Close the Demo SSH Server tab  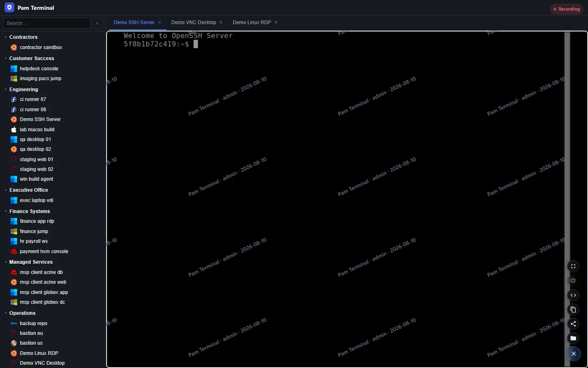click(x=160, y=22)
